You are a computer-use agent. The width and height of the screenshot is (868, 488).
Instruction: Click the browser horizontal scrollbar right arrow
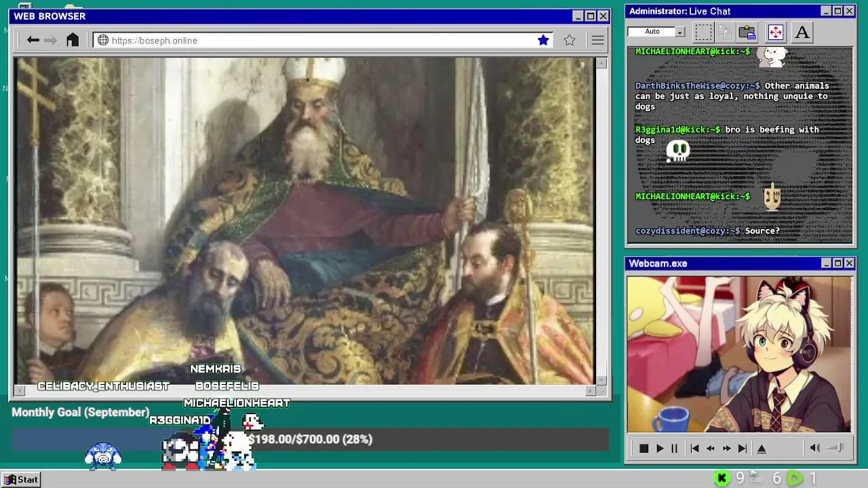click(x=591, y=390)
